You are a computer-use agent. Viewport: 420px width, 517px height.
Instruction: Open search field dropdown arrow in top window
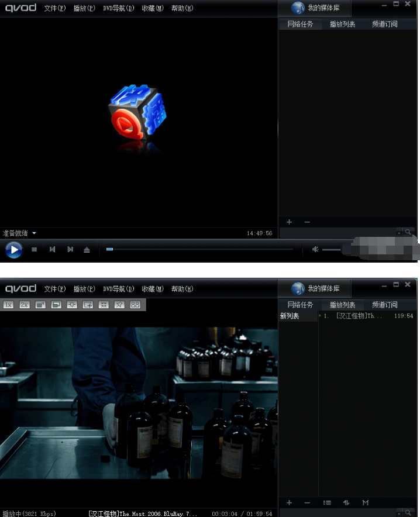(399, 233)
